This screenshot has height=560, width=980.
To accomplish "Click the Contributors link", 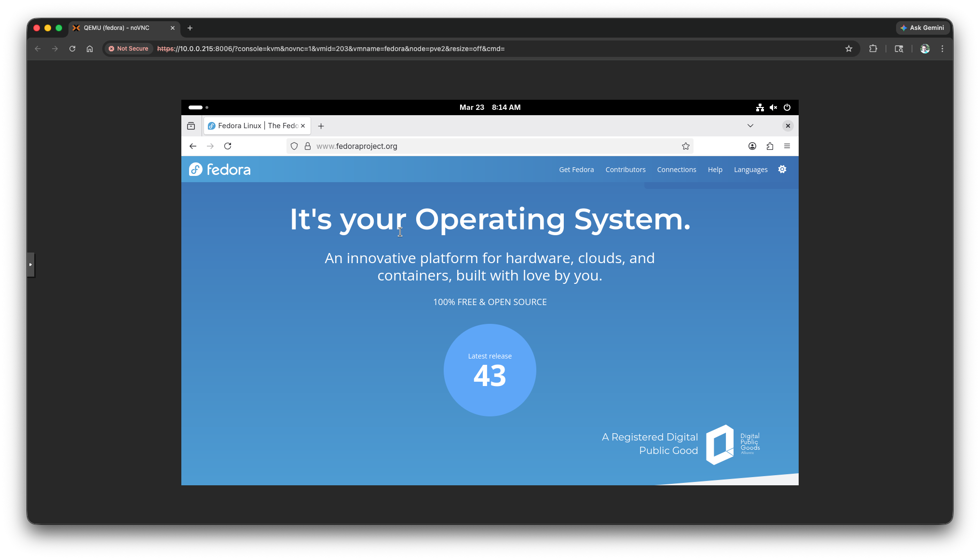I will click(x=625, y=170).
